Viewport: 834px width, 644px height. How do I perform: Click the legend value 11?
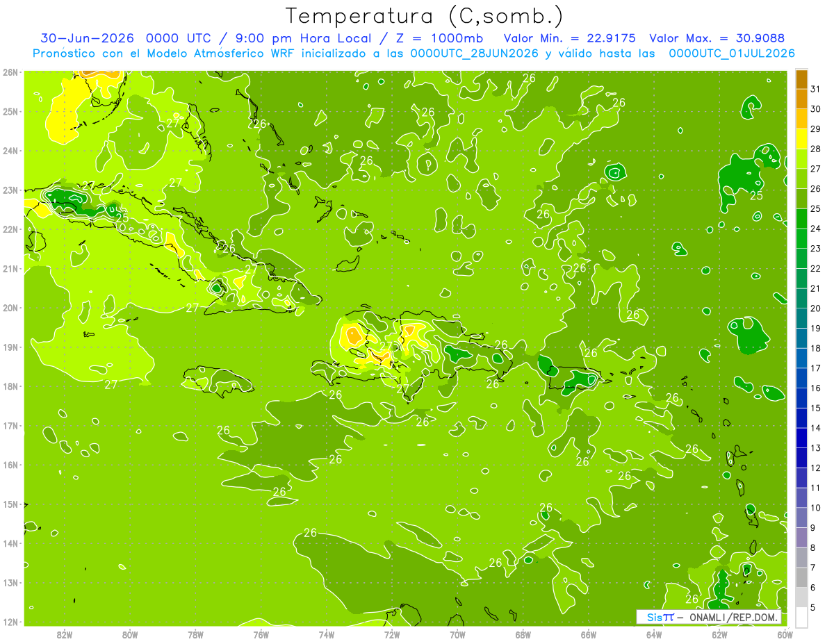[815, 488]
